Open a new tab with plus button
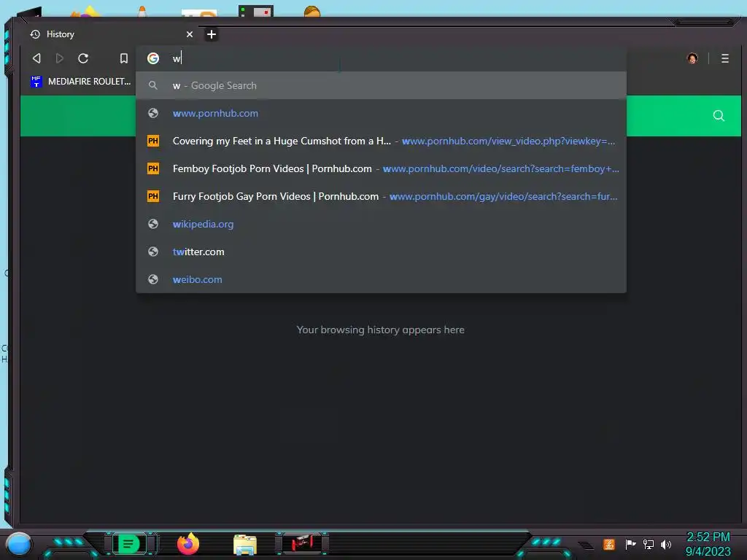 pos(212,34)
